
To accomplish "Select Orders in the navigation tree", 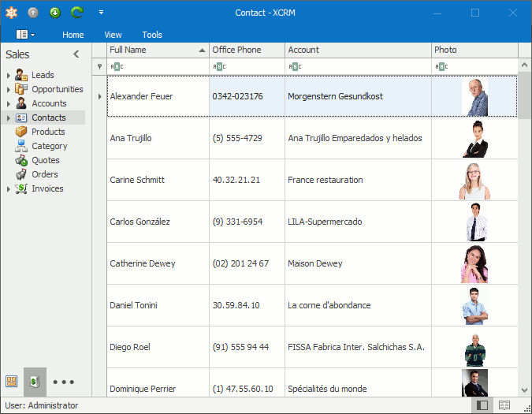I will (45, 174).
